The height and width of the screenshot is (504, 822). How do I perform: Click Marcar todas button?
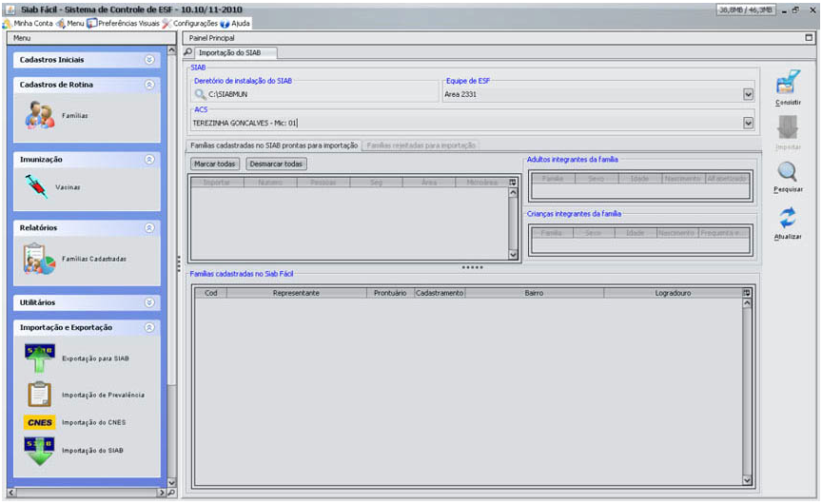point(214,164)
